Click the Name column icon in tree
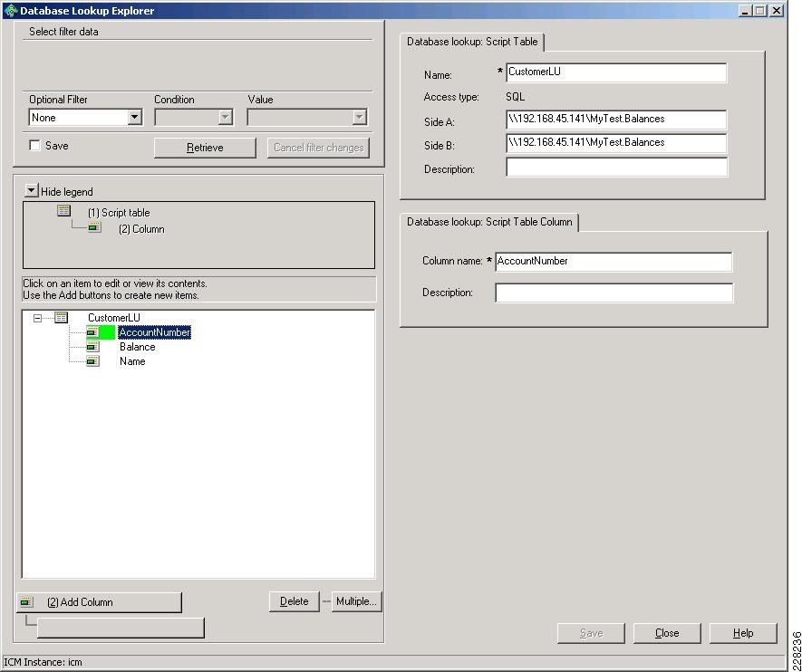 (92, 361)
